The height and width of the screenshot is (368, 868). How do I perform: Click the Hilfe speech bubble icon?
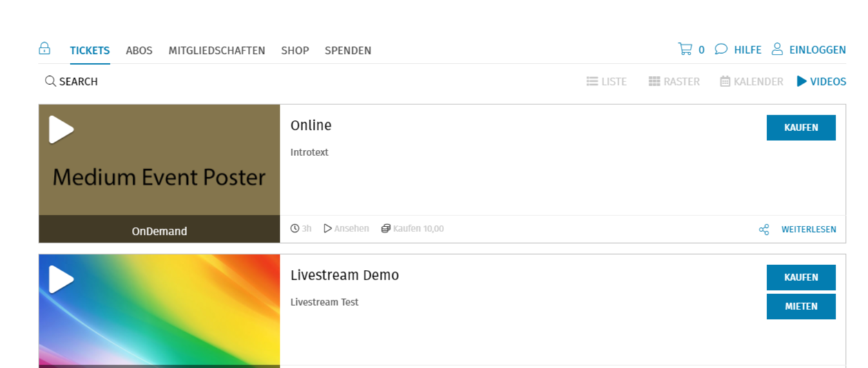721,49
